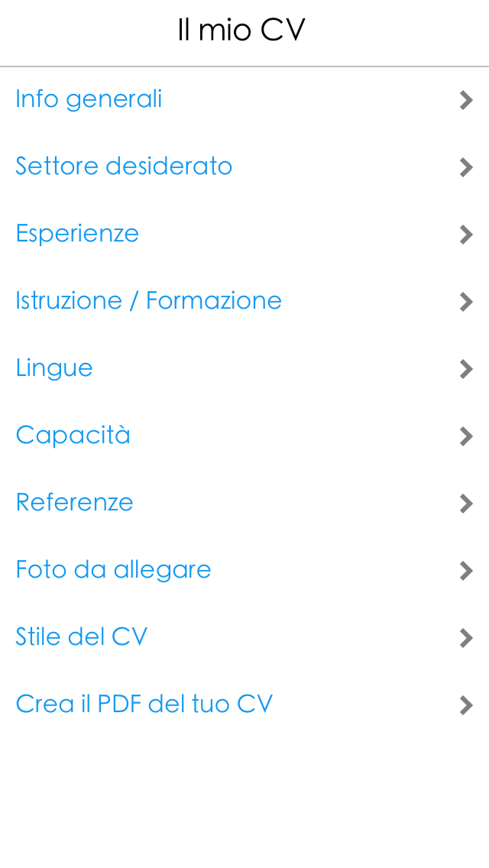
Task: Expand Info generali via its chevron
Action: pyautogui.click(x=466, y=100)
